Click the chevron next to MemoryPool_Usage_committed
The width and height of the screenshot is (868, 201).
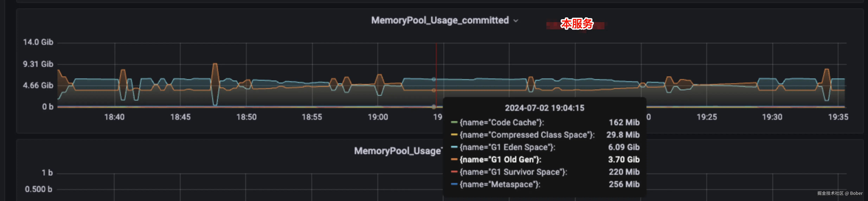[x=516, y=21]
